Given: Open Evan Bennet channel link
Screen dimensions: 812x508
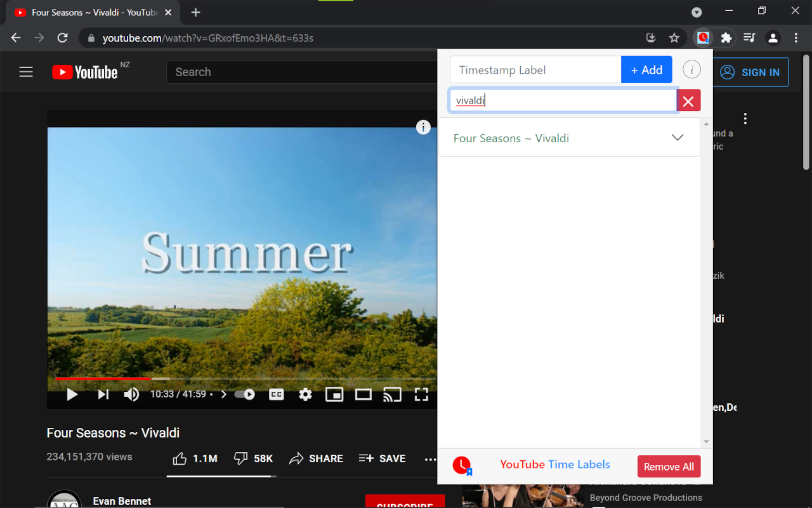Looking at the screenshot, I should (x=122, y=501).
